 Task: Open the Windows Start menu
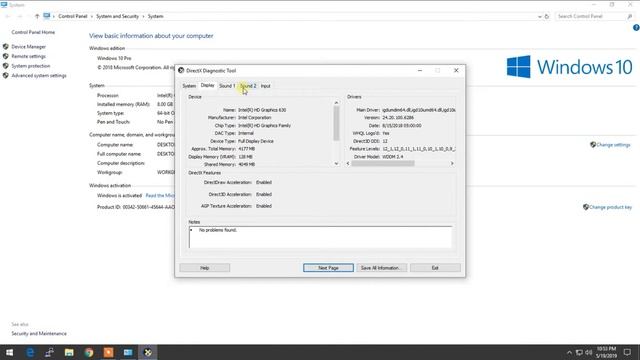click(x=9, y=352)
